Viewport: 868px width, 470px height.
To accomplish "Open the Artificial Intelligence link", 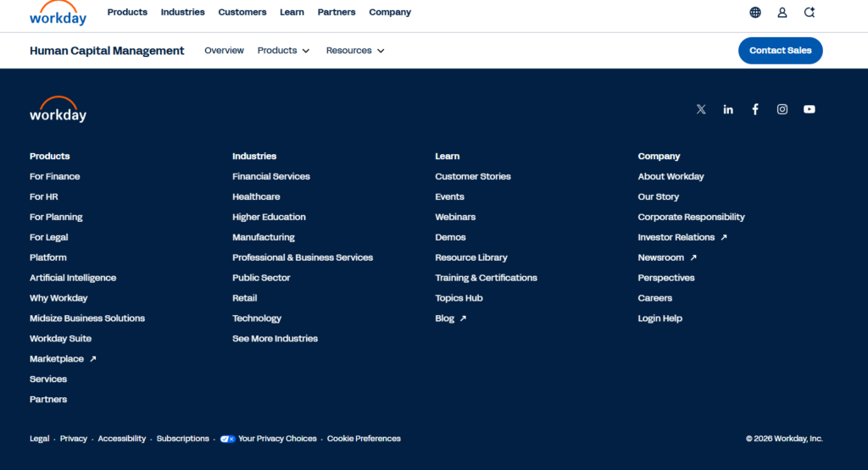I will (73, 278).
